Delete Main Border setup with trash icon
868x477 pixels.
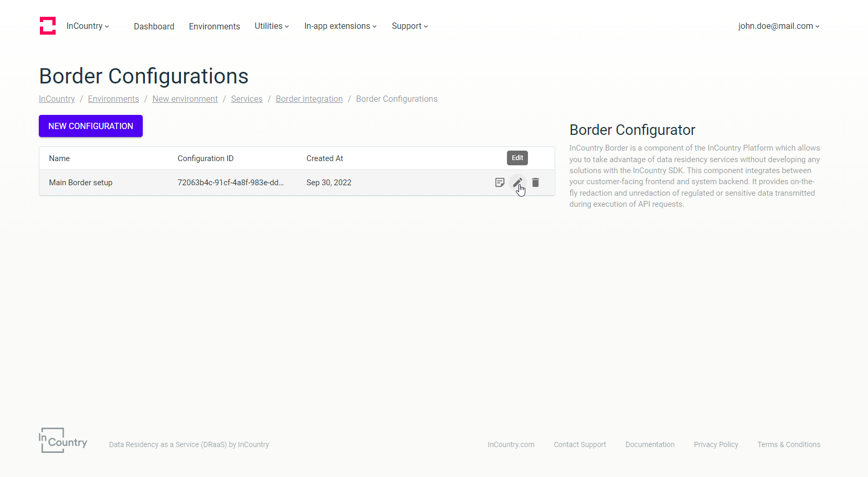(535, 183)
